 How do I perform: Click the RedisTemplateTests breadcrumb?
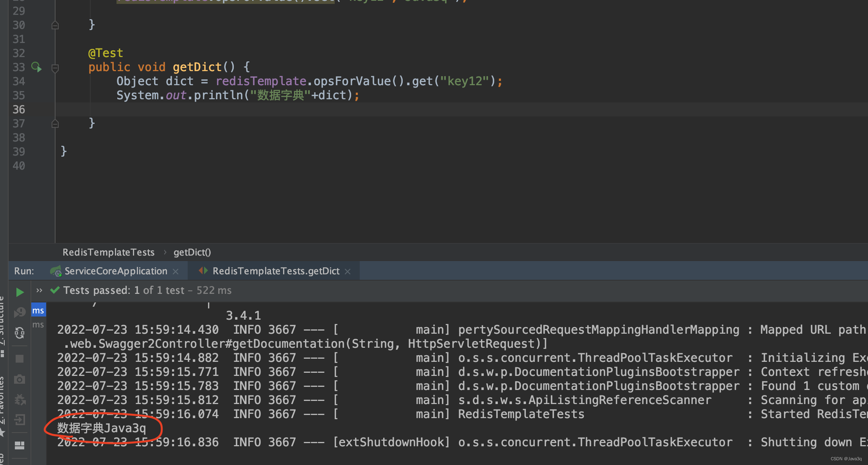108,252
